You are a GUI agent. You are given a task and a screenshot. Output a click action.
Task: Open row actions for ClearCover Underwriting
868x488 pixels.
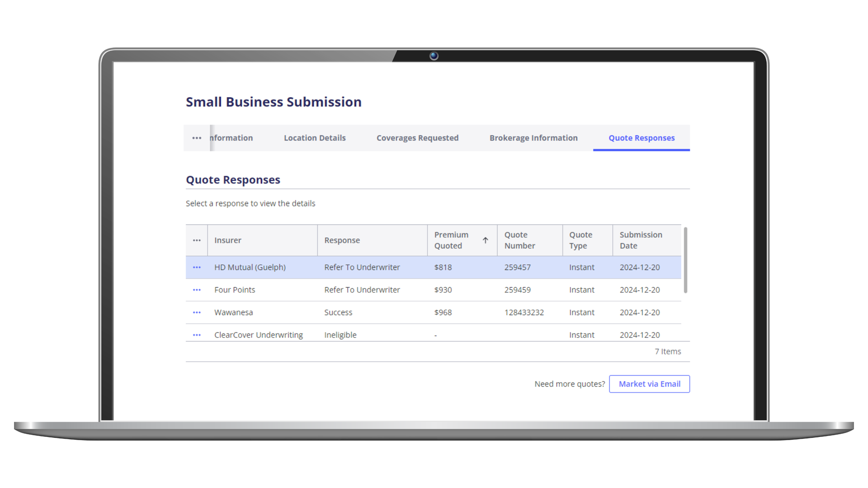coord(197,335)
